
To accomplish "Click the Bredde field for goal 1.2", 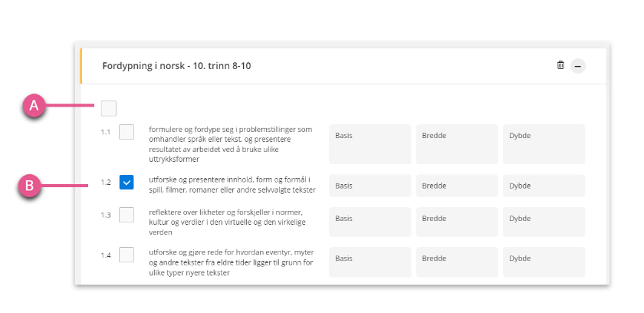I will 457,186.
